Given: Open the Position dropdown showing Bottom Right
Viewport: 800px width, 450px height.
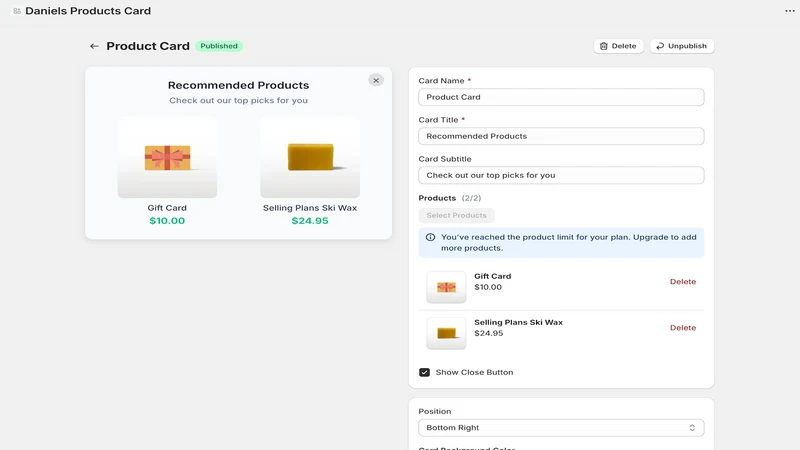Looking at the screenshot, I should (561, 428).
